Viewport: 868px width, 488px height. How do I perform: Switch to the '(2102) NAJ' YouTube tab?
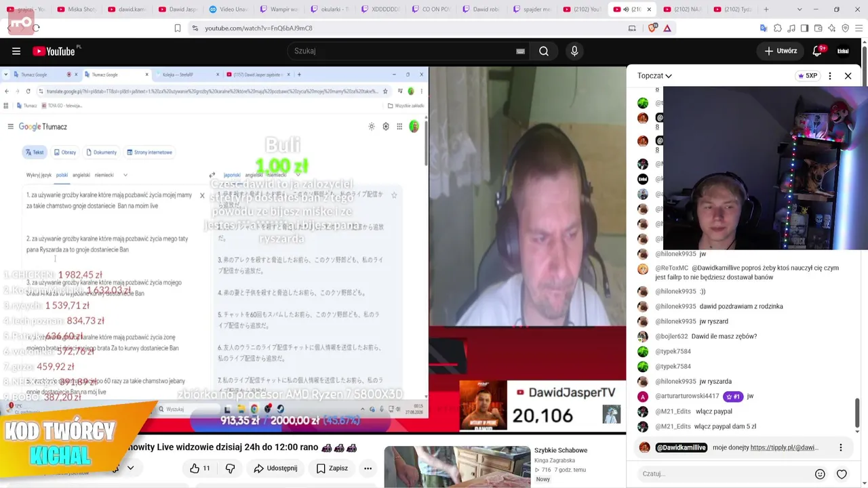click(x=686, y=9)
